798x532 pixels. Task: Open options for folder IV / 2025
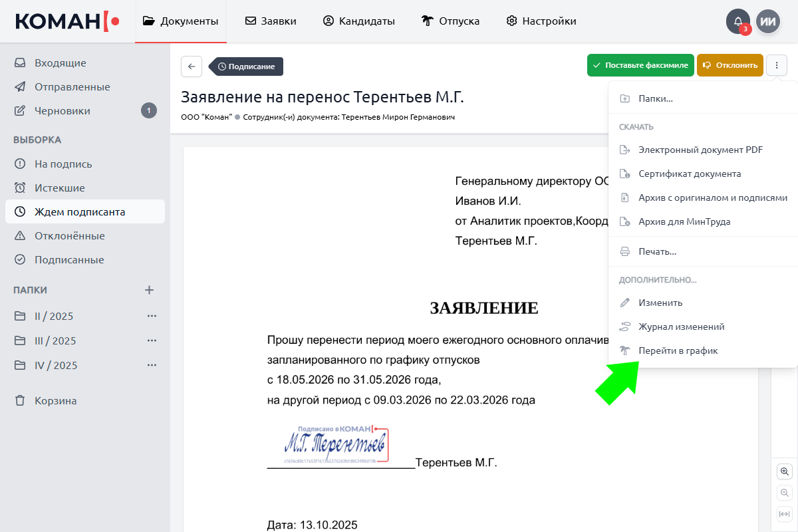[152, 365]
